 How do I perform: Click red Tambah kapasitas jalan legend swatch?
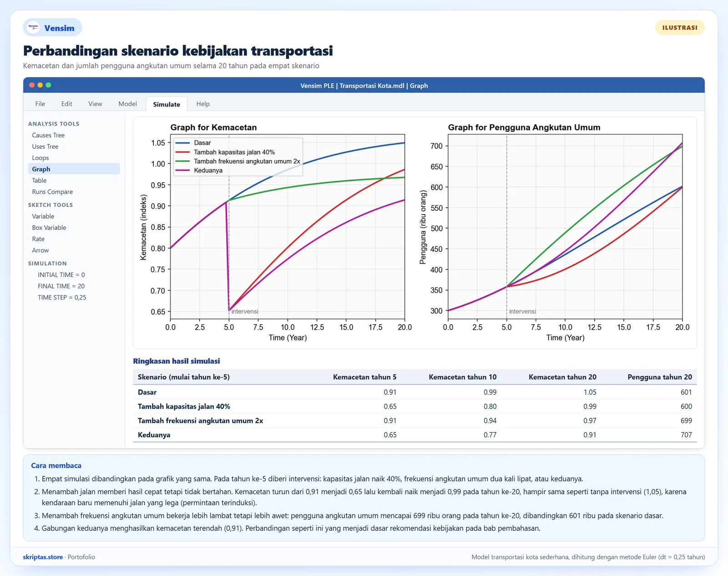coord(182,152)
